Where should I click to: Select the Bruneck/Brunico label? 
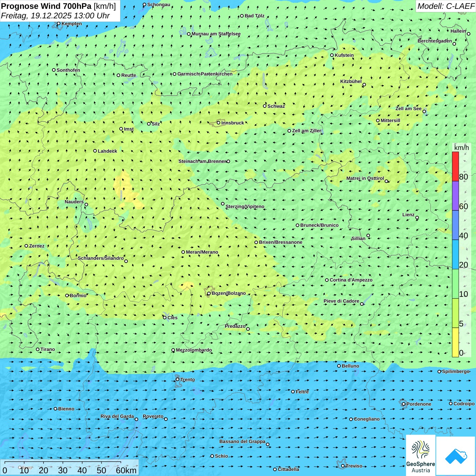click(x=319, y=225)
